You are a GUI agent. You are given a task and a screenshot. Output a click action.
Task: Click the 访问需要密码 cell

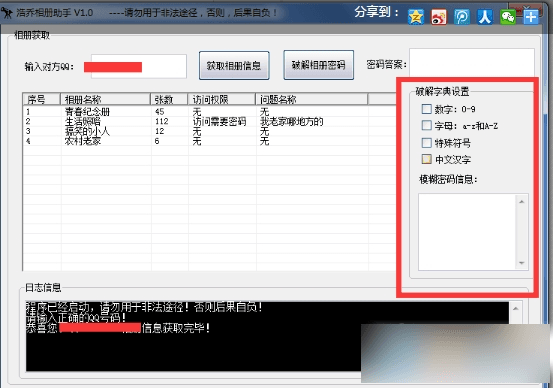tap(219, 122)
